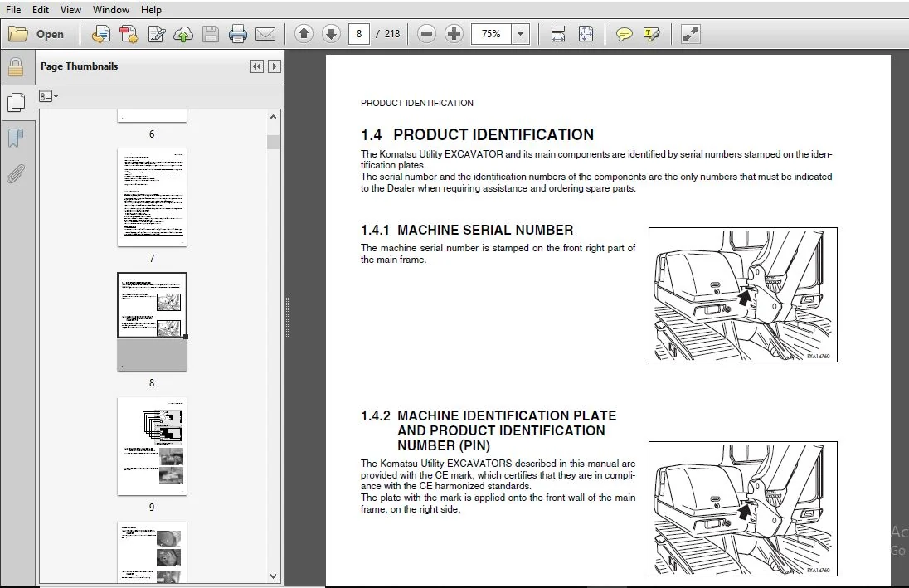Click the Page Thumbnails panel title
This screenshot has height=588, width=909.
coord(79,66)
